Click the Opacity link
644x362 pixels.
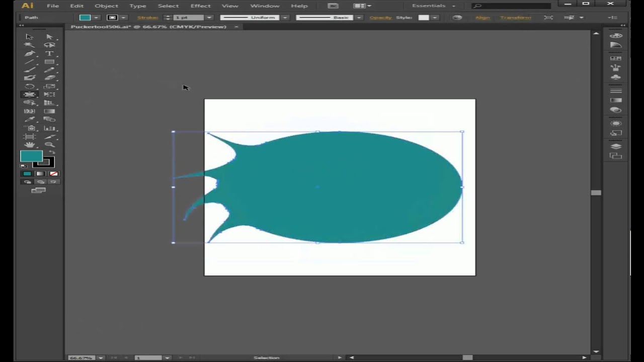pyautogui.click(x=380, y=18)
